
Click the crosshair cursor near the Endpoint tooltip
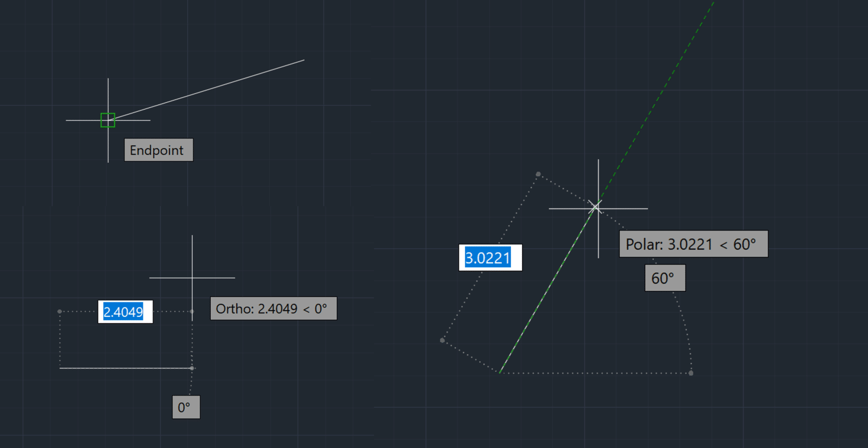(107, 120)
